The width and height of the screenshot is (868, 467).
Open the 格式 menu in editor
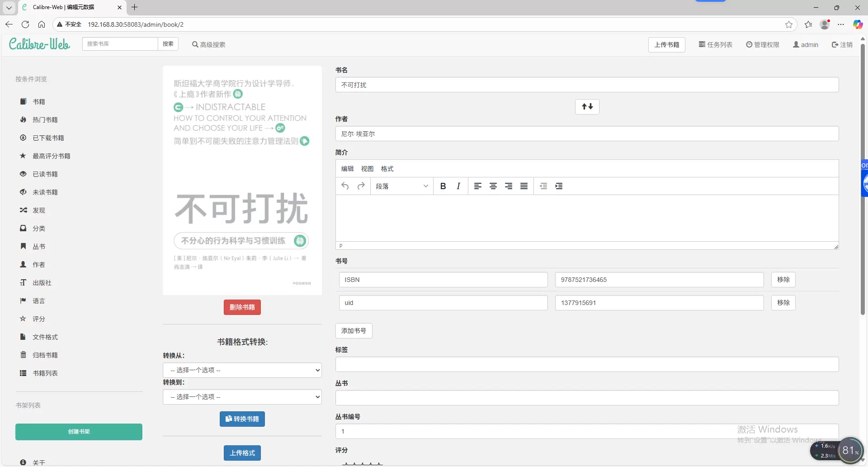(x=387, y=169)
